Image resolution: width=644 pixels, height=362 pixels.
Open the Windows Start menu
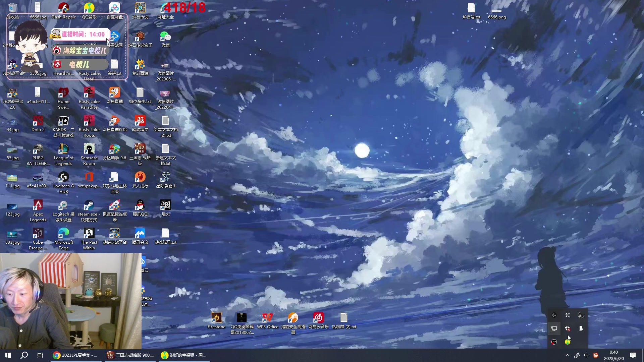click(x=8, y=355)
